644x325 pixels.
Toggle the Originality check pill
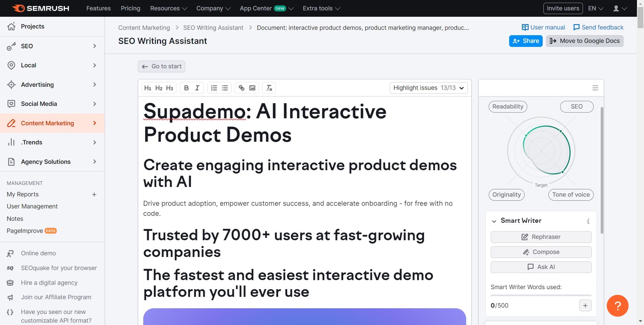coord(506,195)
